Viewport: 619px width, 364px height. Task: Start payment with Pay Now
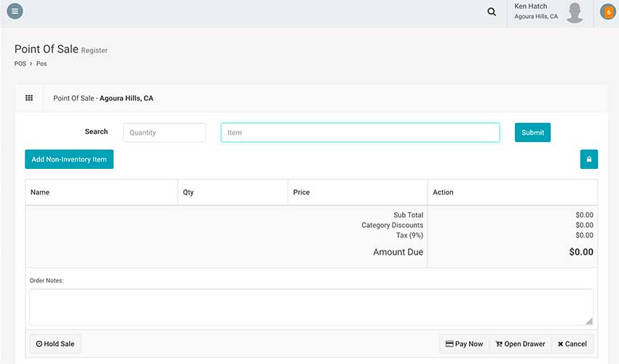[x=464, y=344]
